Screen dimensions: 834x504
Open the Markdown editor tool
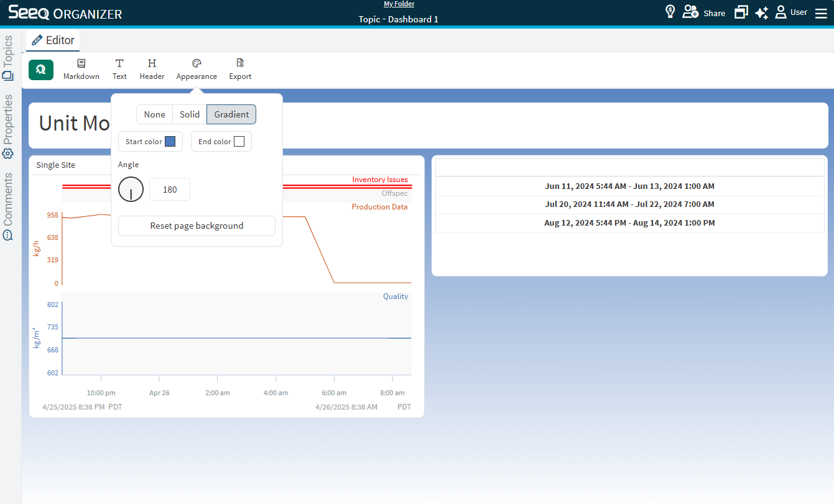pos(81,68)
